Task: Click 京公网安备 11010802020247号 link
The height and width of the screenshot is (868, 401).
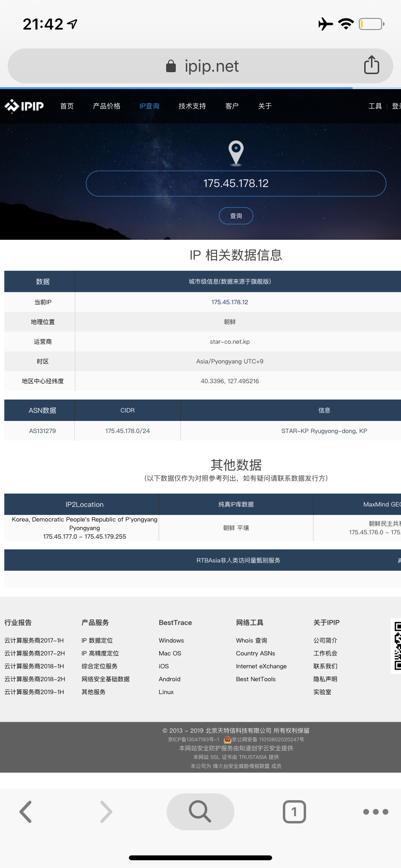Action: click(268, 740)
